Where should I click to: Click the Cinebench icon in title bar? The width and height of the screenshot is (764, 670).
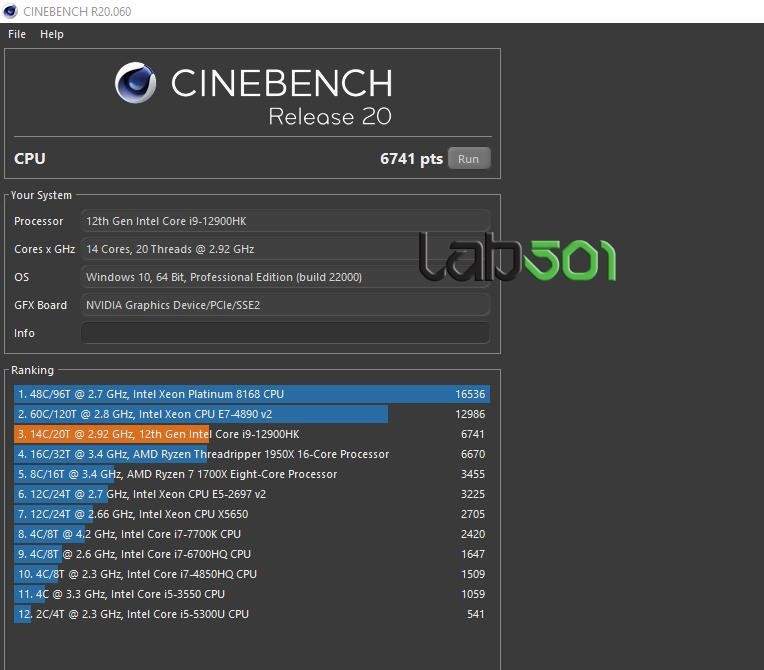(10, 11)
